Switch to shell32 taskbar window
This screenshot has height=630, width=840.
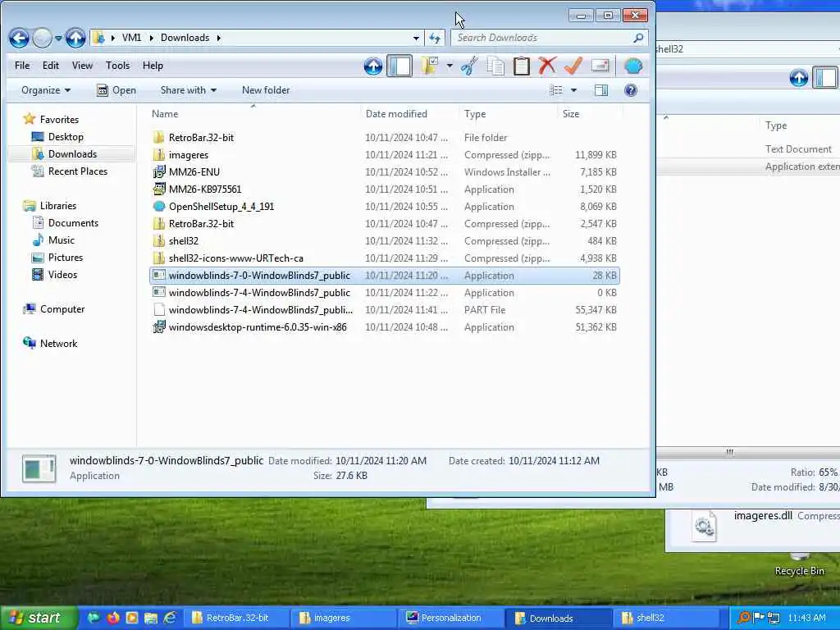[666, 618]
